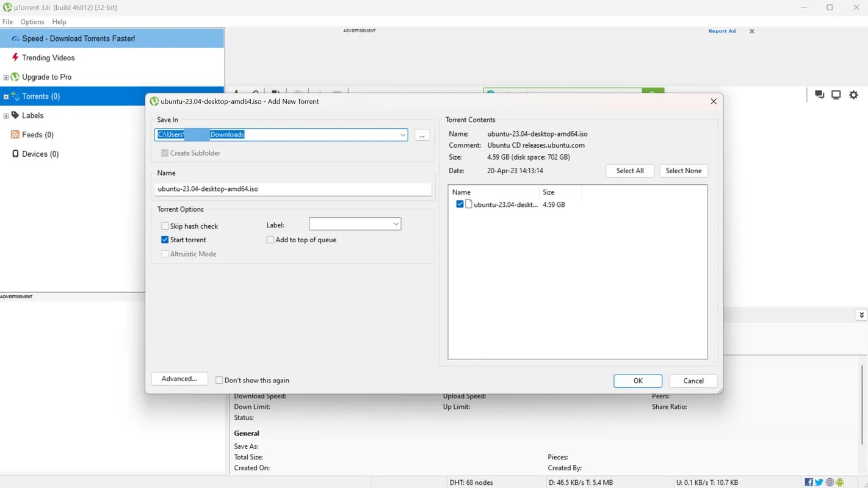Screen dimensions: 868x488
Task: Check Don't show this again
Action: (x=219, y=380)
